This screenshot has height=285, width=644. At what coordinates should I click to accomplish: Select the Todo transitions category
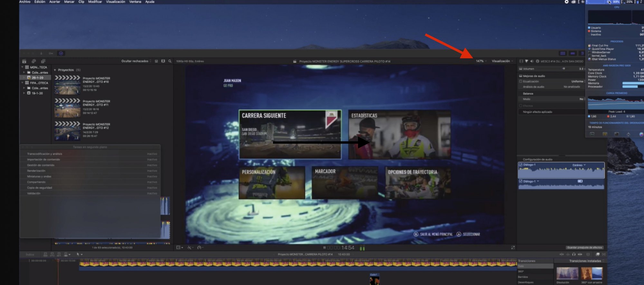pyautogui.click(x=535, y=266)
